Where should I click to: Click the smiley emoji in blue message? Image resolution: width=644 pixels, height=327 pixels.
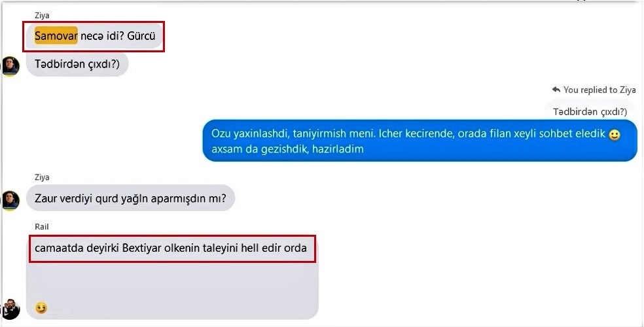coord(615,135)
